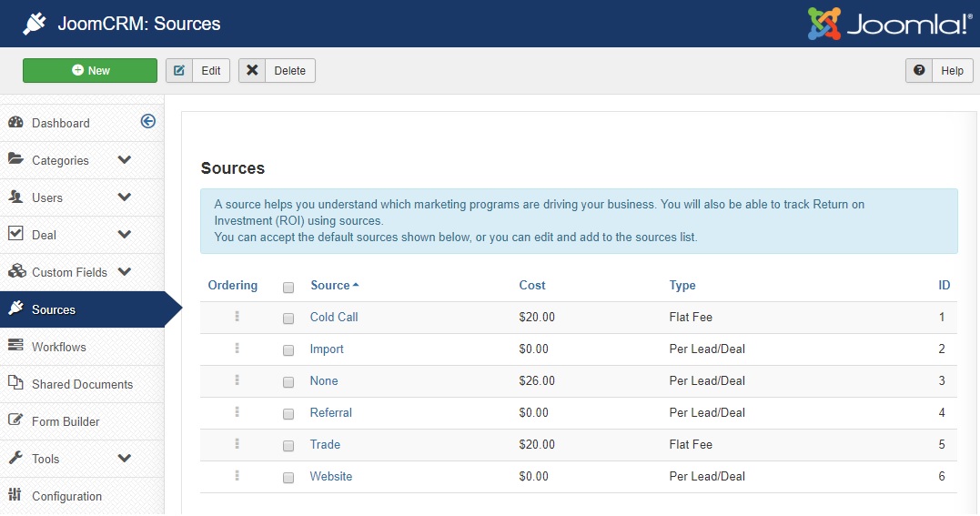Screen dimensions: 980x516
Task: Sort by the Cost column header
Action: point(532,285)
